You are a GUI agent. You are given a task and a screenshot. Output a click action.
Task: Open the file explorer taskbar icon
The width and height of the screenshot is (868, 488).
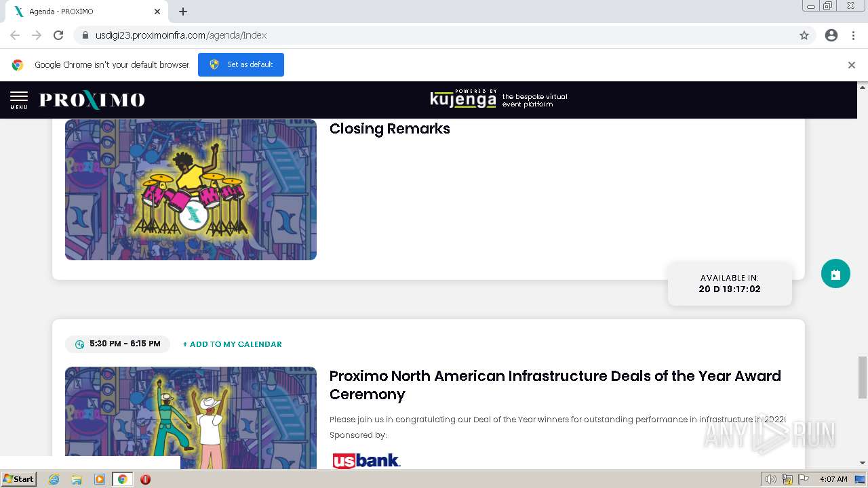click(x=77, y=479)
